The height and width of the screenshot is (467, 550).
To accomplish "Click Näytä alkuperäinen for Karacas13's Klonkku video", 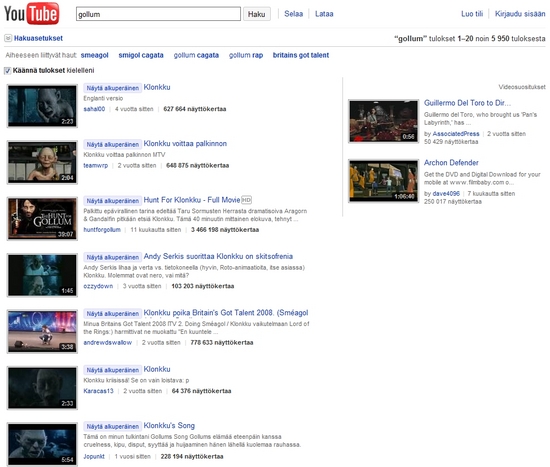I will click(x=112, y=370).
